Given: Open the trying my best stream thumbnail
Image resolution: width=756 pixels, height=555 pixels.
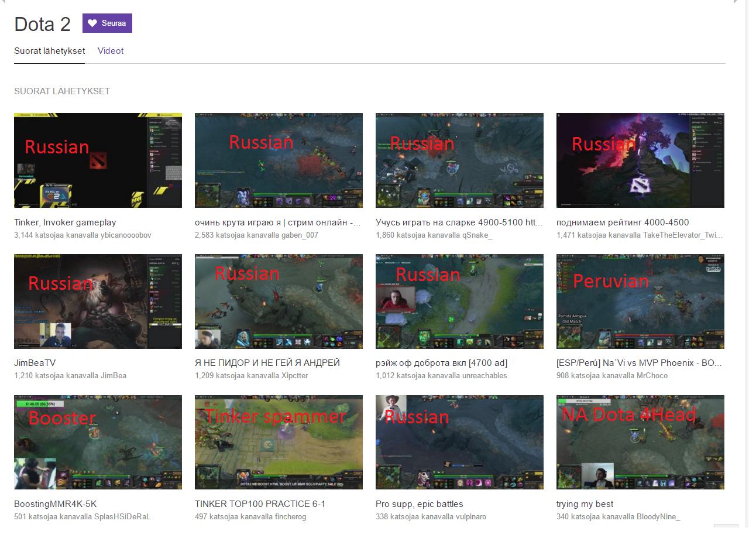Looking at the screenshot, I should pyautogui.click(x=640, y=442).
